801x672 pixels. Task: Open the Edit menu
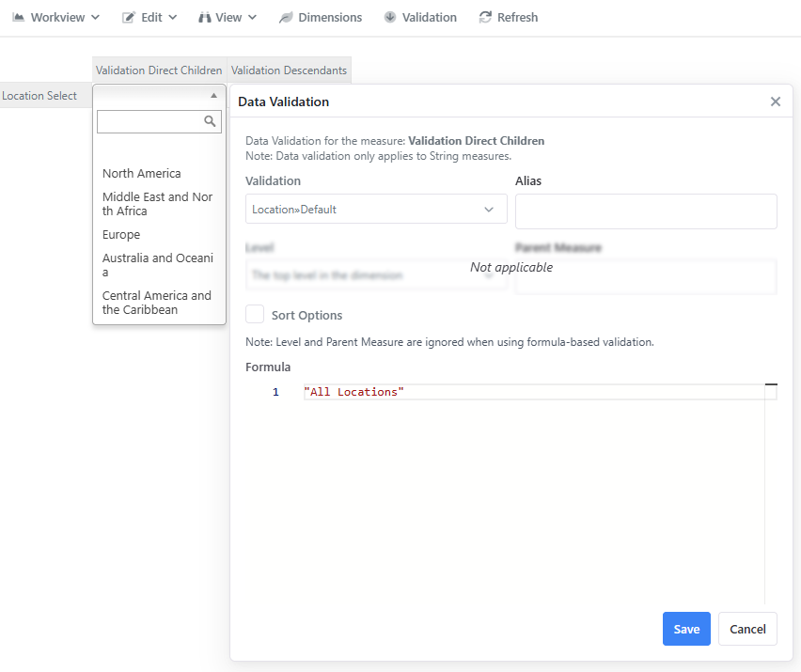(149, 17)
